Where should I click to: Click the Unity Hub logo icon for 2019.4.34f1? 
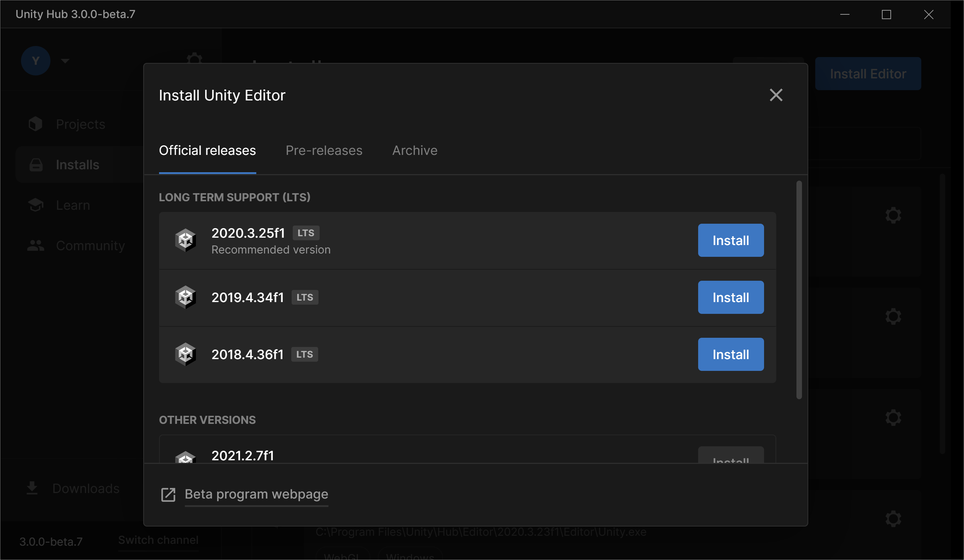click(x=186, y=297)
